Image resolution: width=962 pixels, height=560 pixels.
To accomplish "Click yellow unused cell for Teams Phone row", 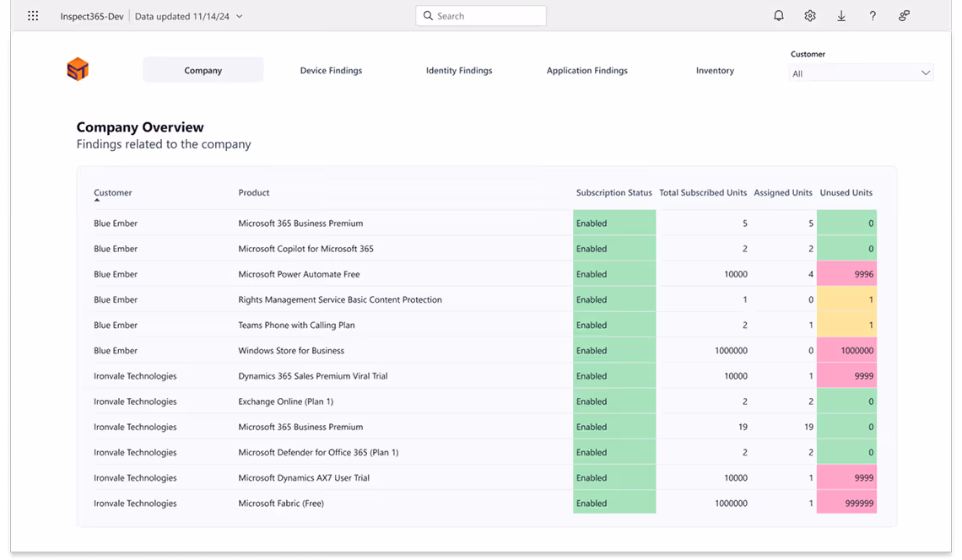I will 846,325.
